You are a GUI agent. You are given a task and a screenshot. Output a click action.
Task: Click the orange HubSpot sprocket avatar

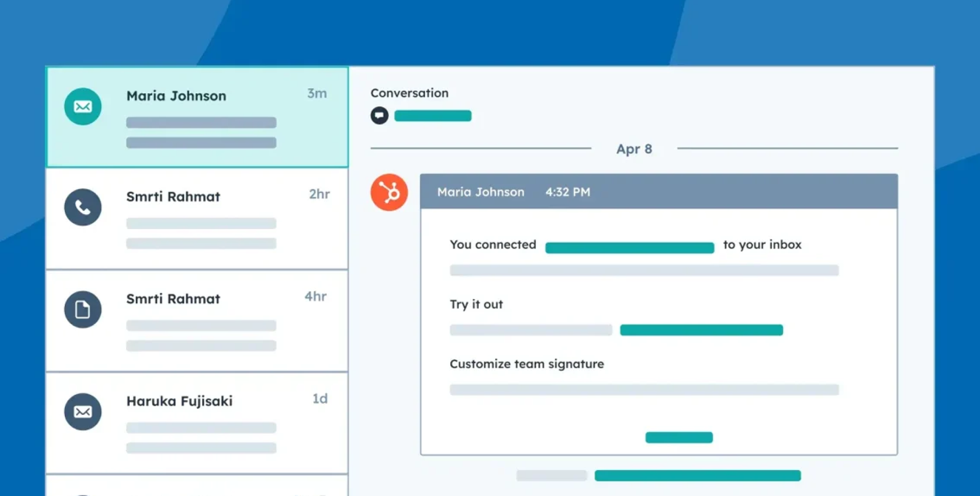pos(389,192)
